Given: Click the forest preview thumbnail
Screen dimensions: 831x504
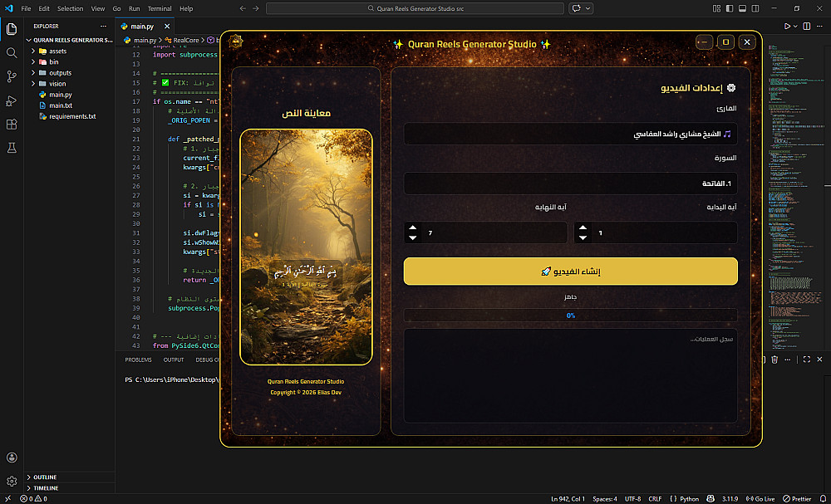Looking at the screenshot, I should click(306, 247).
